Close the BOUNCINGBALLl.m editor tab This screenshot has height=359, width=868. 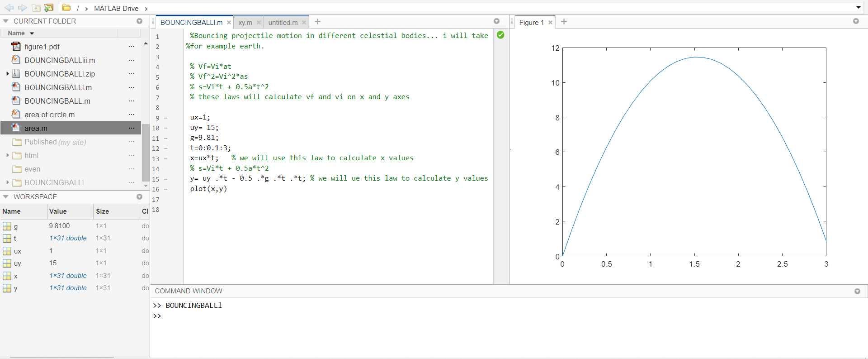tap(229, 22)
